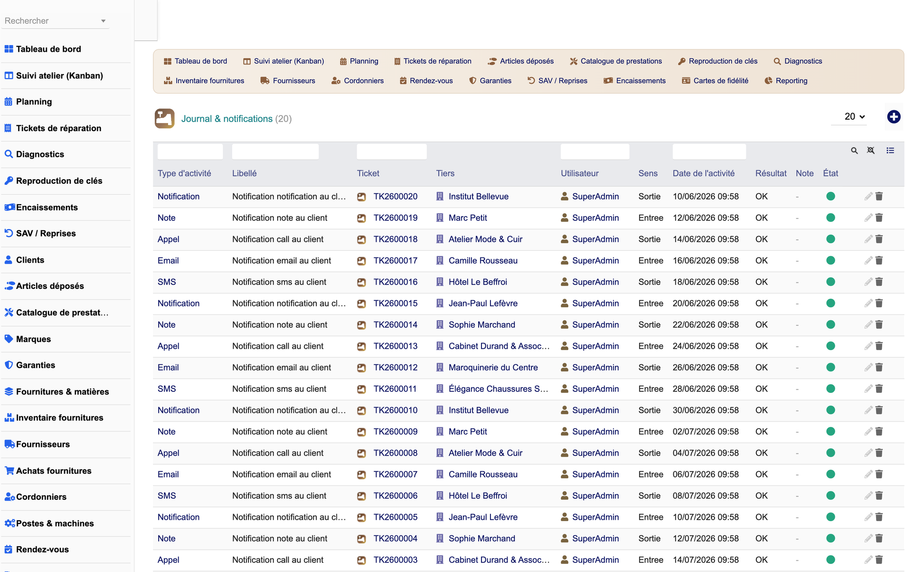Screen dimensions: 924x572
Task: Click the Fournisseurs truck icon in top bar
Action: [x=265, y=81]
